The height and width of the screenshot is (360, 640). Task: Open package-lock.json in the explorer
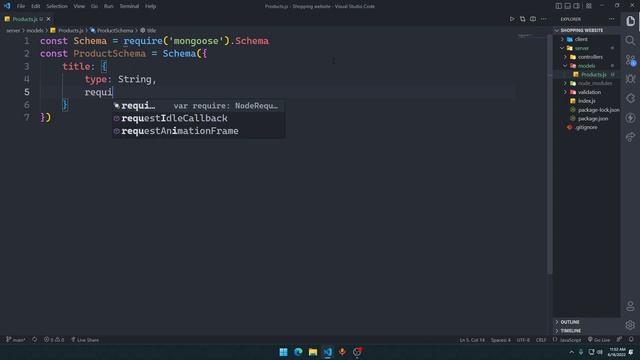pos(586,110)
